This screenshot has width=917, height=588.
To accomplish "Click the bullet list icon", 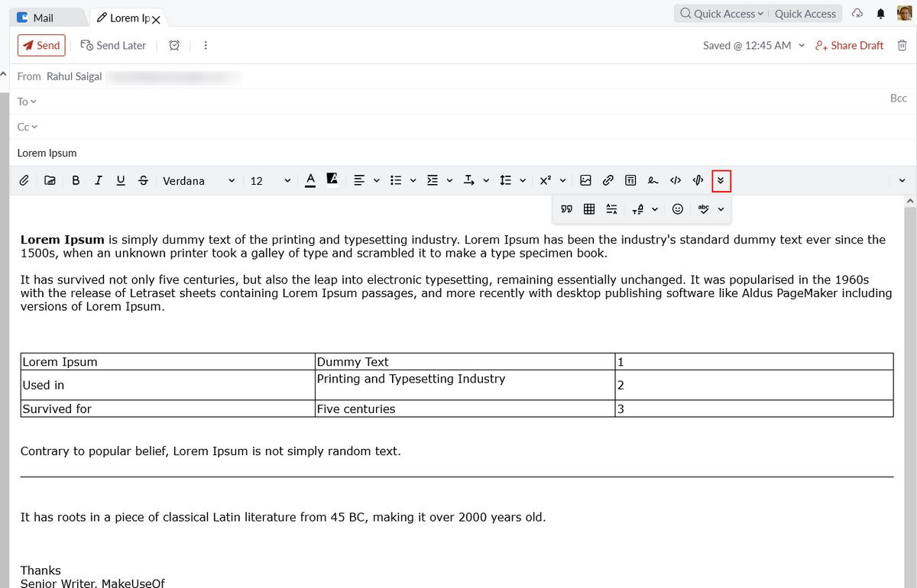I will [396, 180].
